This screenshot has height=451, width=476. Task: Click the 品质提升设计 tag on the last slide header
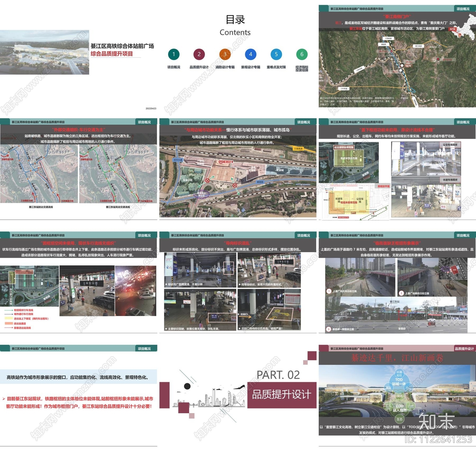(x=464, y=348)
